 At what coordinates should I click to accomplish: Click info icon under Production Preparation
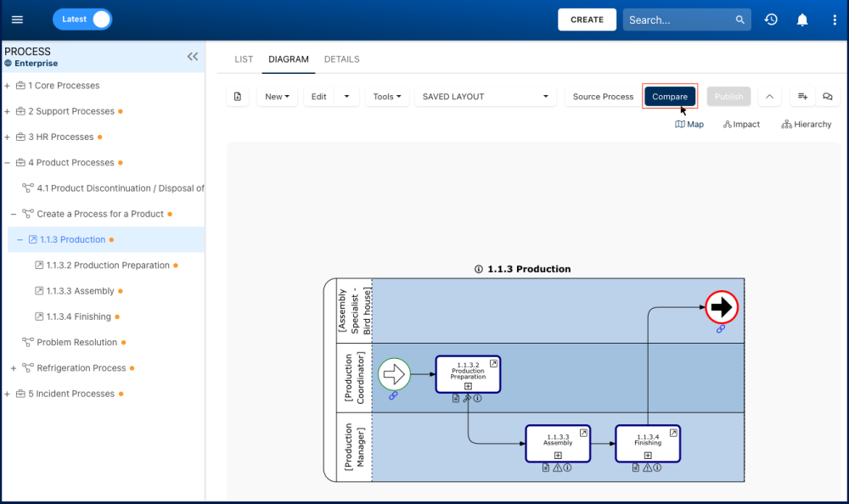click(x=477, y=399)
